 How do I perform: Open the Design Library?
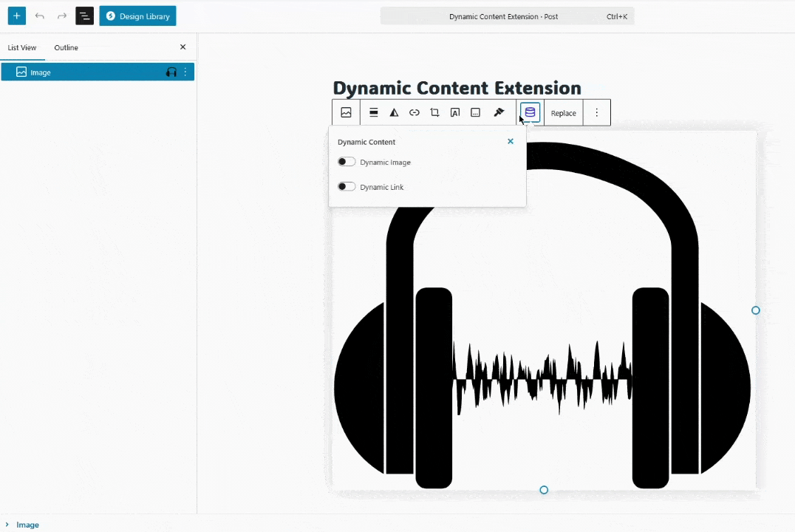138,16
